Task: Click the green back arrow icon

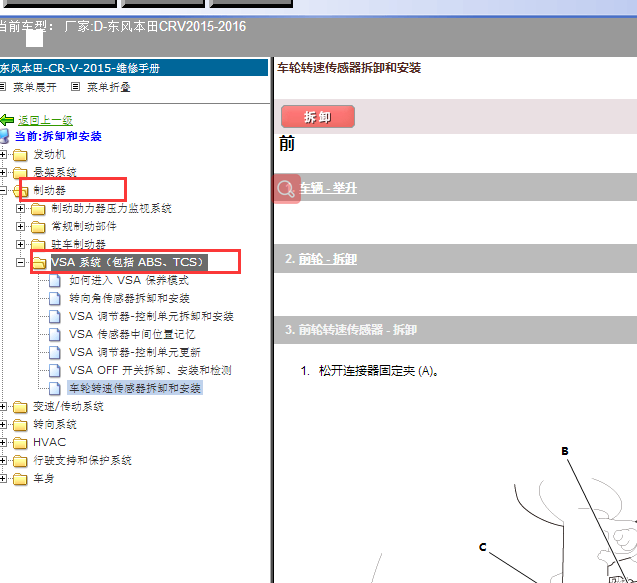Action: tap(7, 120)
